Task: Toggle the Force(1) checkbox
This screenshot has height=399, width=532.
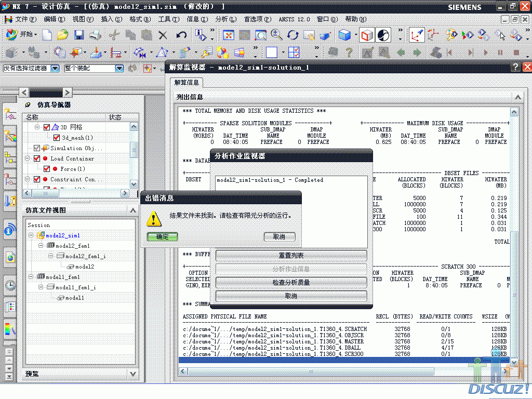Action: pyautogui.click(x=47, y=169)
